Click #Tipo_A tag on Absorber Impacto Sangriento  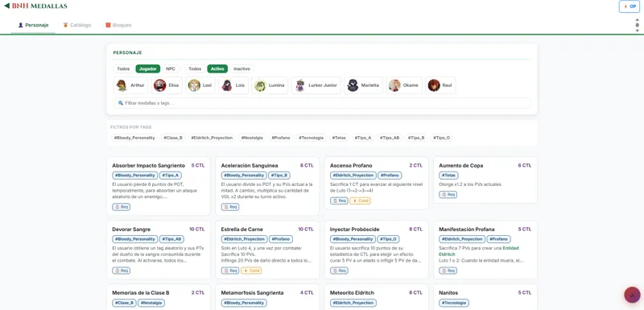click(170, 176)
